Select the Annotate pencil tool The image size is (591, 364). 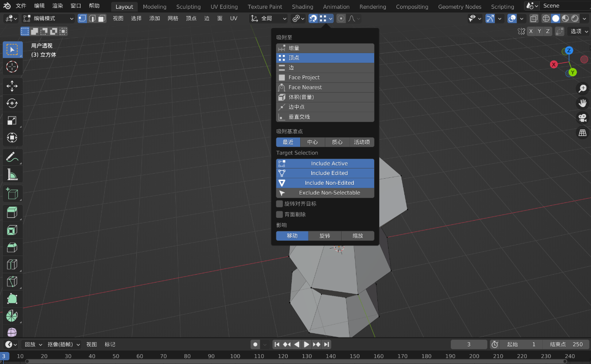(12, 157)
